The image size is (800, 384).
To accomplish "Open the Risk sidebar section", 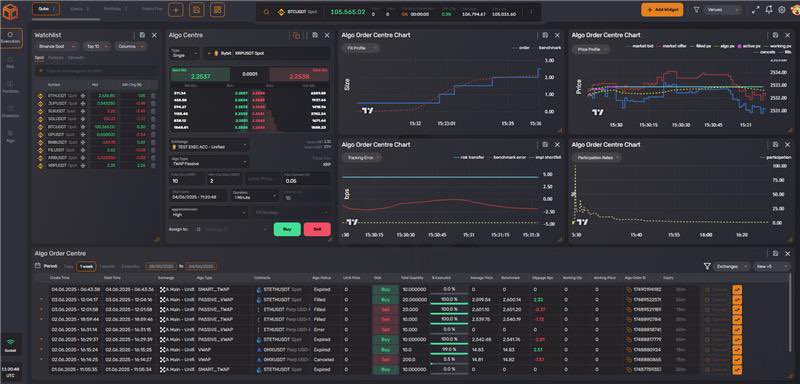I will pos(11,62).
